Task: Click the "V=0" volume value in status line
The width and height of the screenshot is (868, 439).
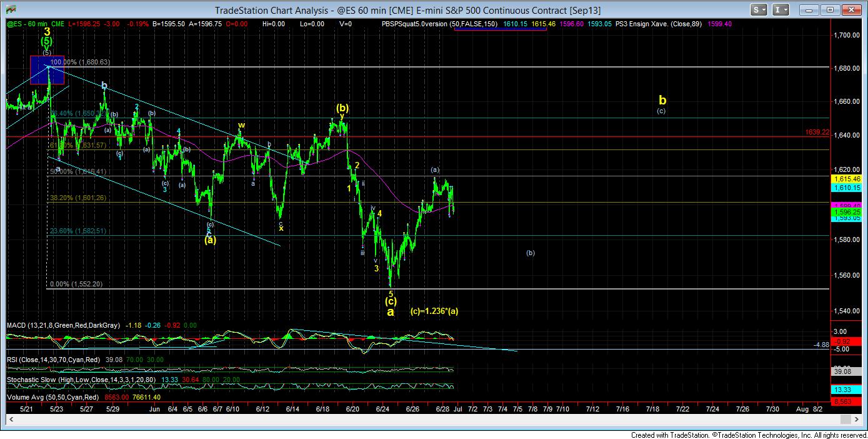Action: point(345,24)
